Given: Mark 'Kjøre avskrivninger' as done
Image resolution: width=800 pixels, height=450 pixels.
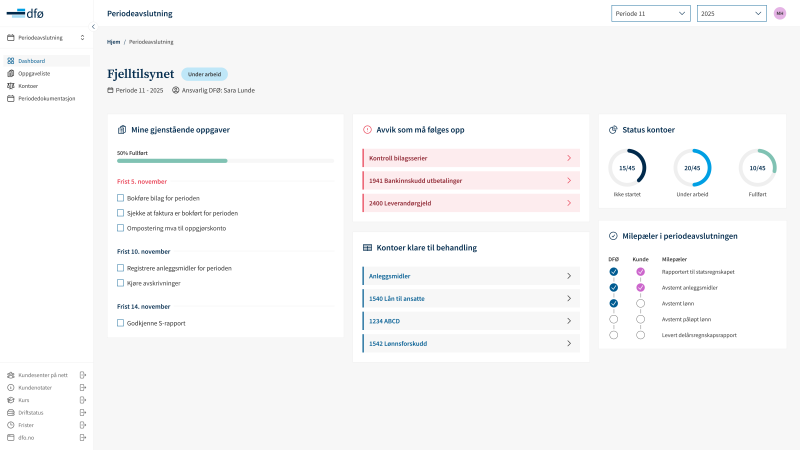Looking at the screenshot, I should 120,283.
